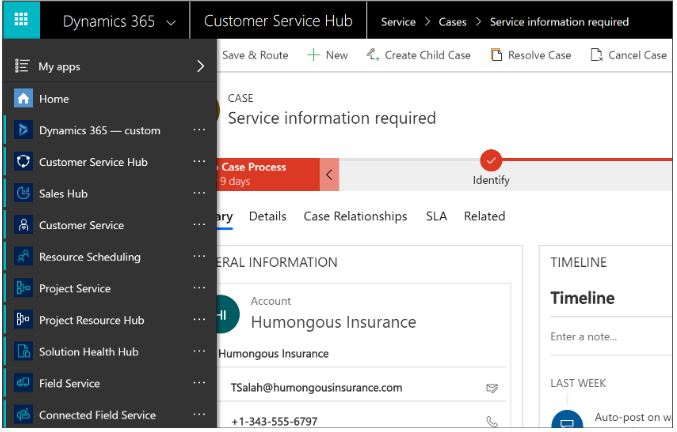Screen dimensions: 677x432
Task: Open more options for Customer Service
Action: coord(199,224)
